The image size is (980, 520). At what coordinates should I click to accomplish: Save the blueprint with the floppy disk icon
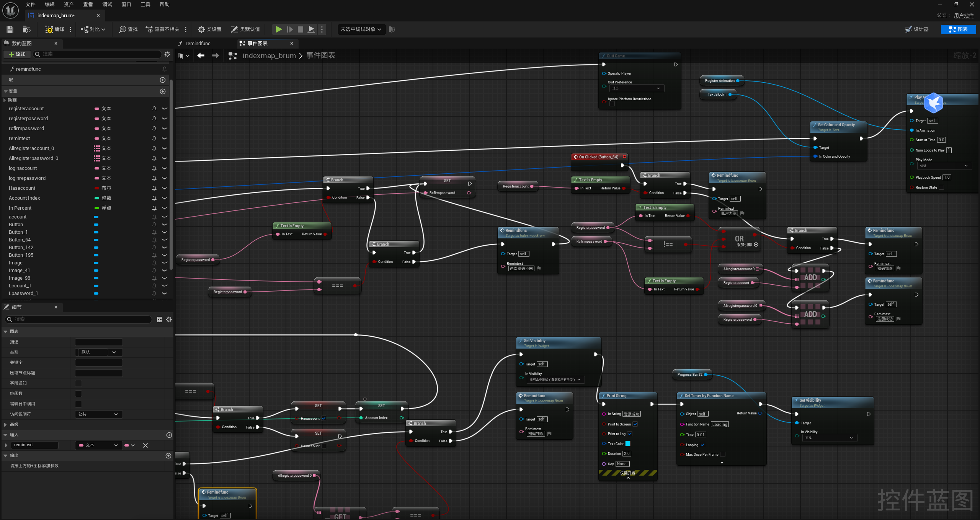pos(10,29)
